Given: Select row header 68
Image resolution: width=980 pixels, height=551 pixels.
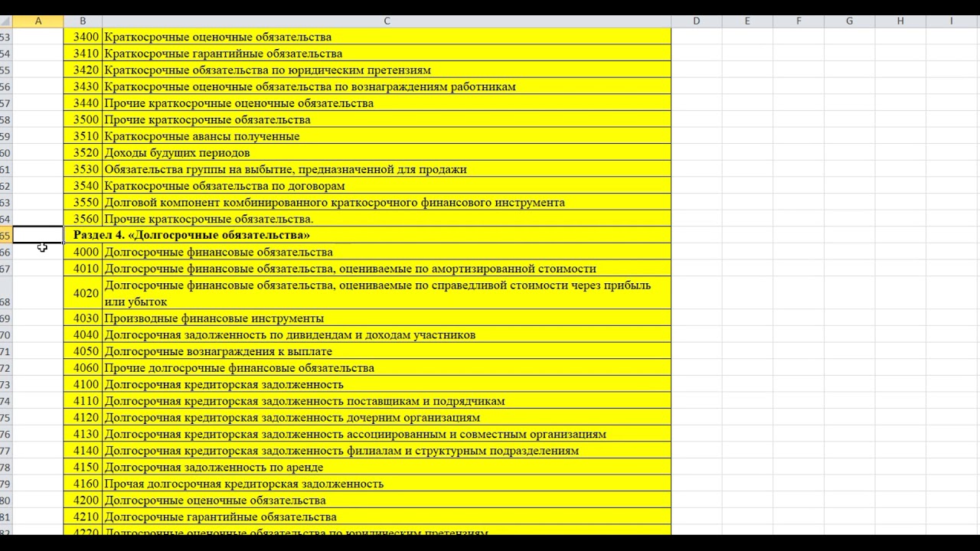Looking at the screenshot, I should [x=6, y=293].
